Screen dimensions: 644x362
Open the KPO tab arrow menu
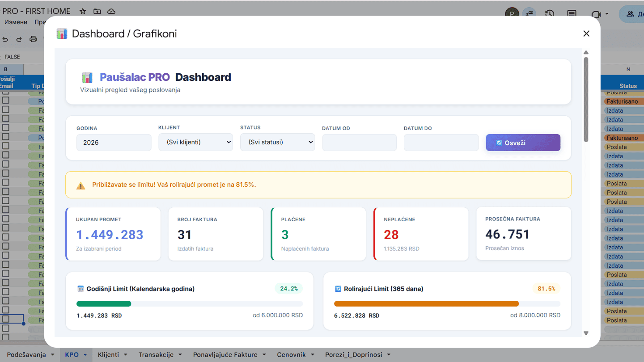pos(85,355)
